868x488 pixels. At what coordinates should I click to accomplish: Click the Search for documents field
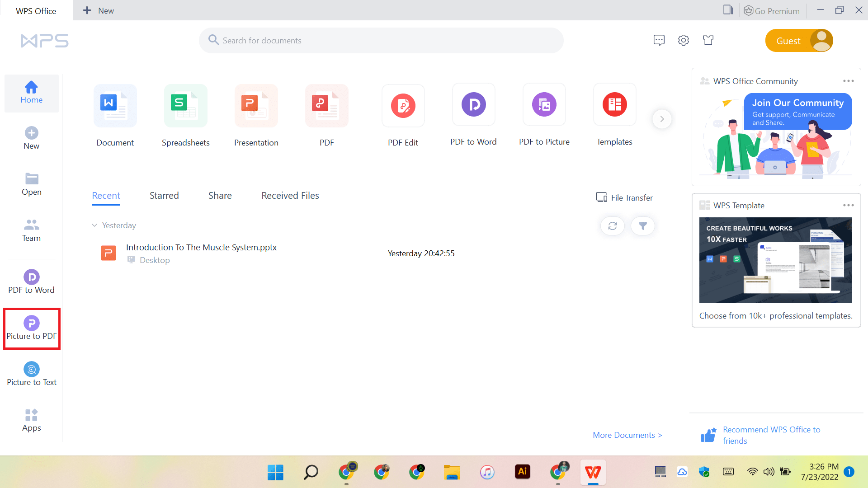381,40
